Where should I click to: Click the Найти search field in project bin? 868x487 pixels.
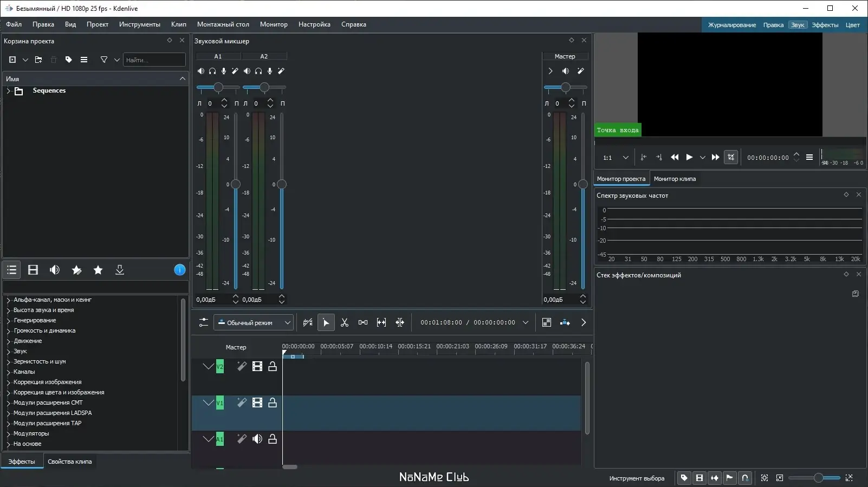click(x=154, y=60)
